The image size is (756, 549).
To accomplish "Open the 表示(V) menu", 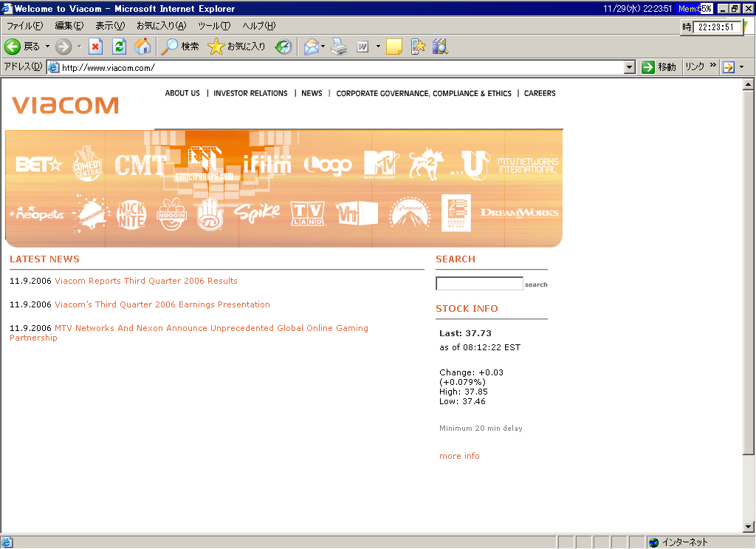I will coord(110,26).
